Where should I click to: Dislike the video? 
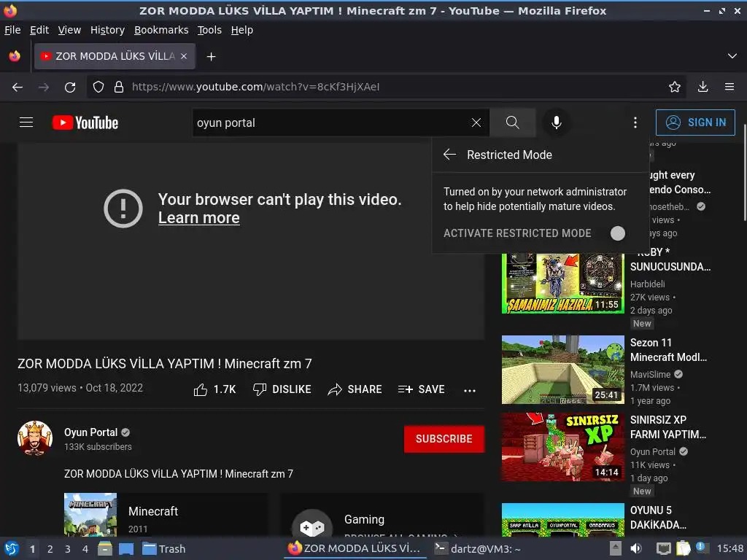282,389
